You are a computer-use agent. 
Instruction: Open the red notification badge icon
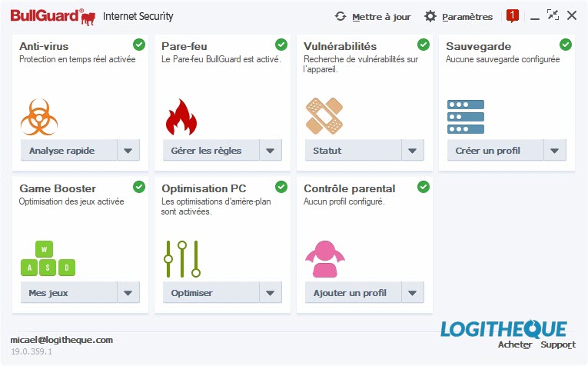coord(512,15)
